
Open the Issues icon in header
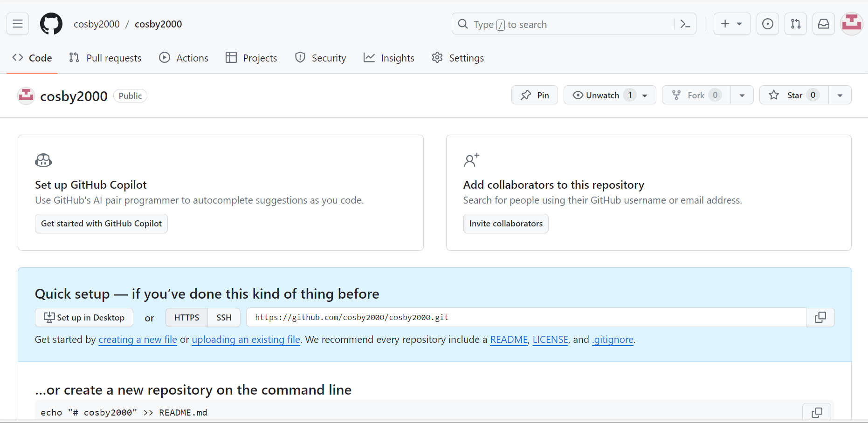click(x=768, y=24)
